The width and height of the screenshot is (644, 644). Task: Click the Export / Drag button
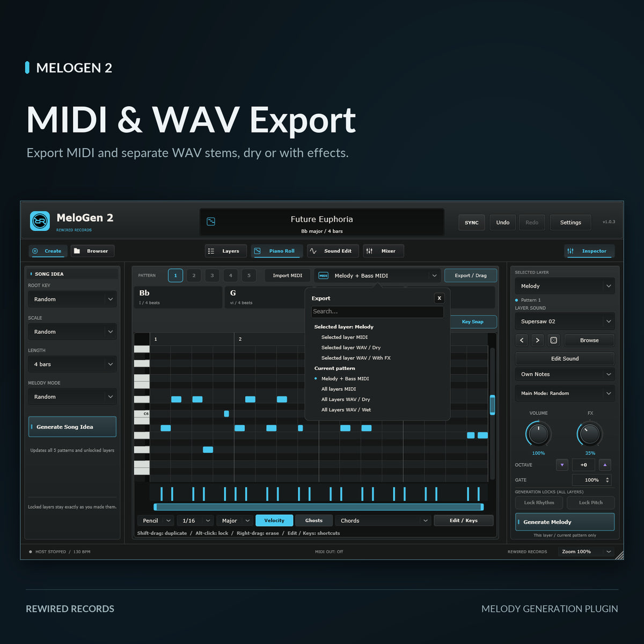click(x=471, y=275)
